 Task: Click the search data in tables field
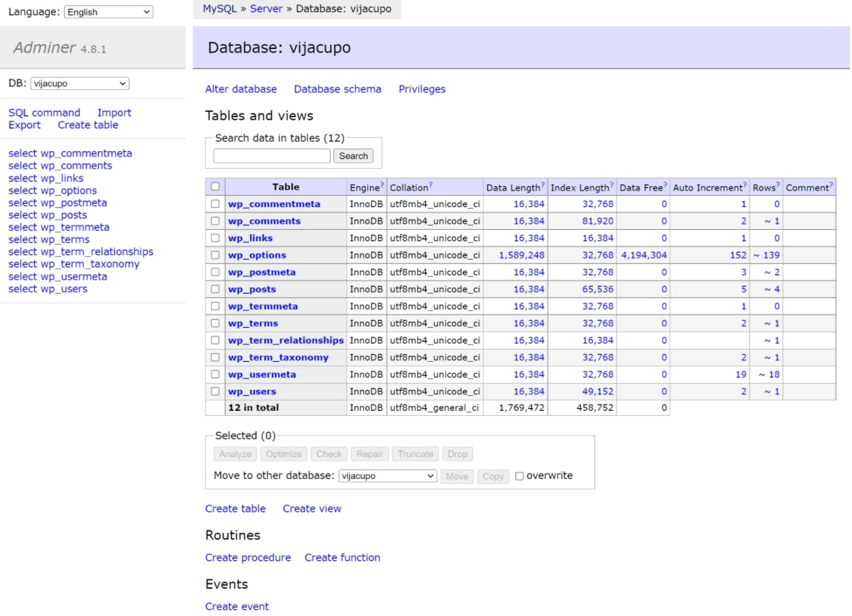point(272,156)
